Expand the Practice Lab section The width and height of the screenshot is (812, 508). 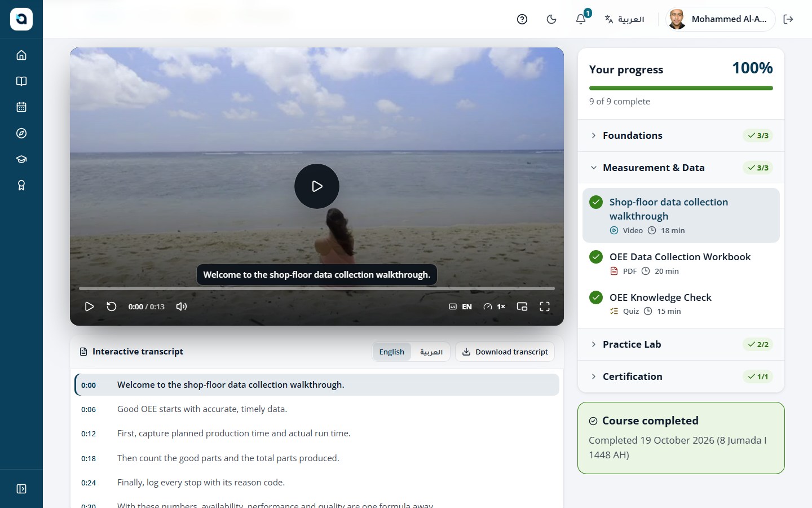[681, 344]
